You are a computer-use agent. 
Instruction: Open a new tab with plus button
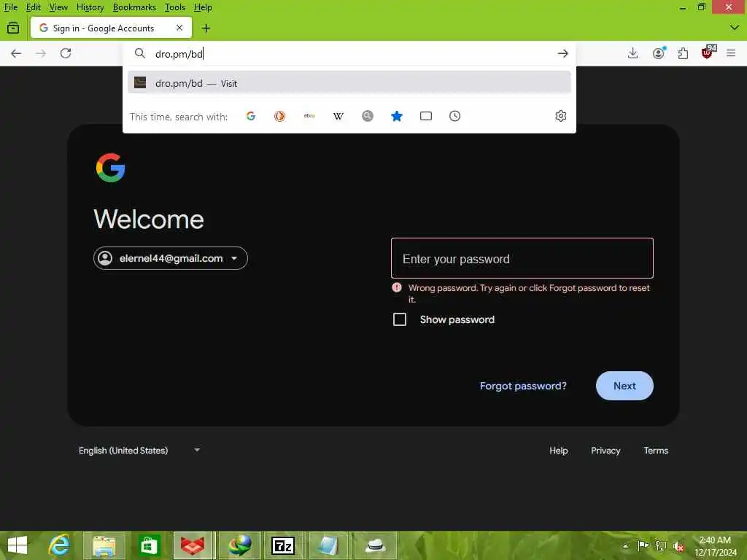pos(206,28)
